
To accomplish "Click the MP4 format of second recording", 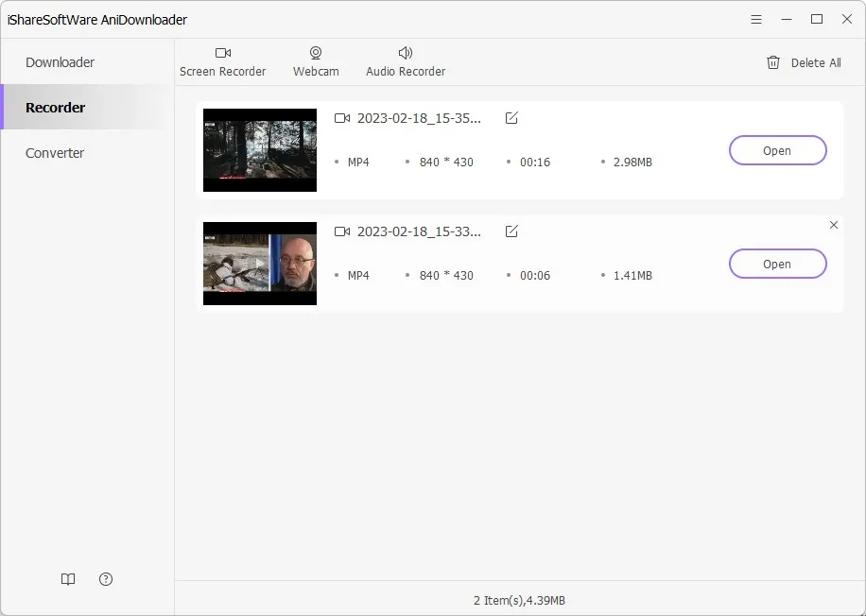I will pos(358,276).
